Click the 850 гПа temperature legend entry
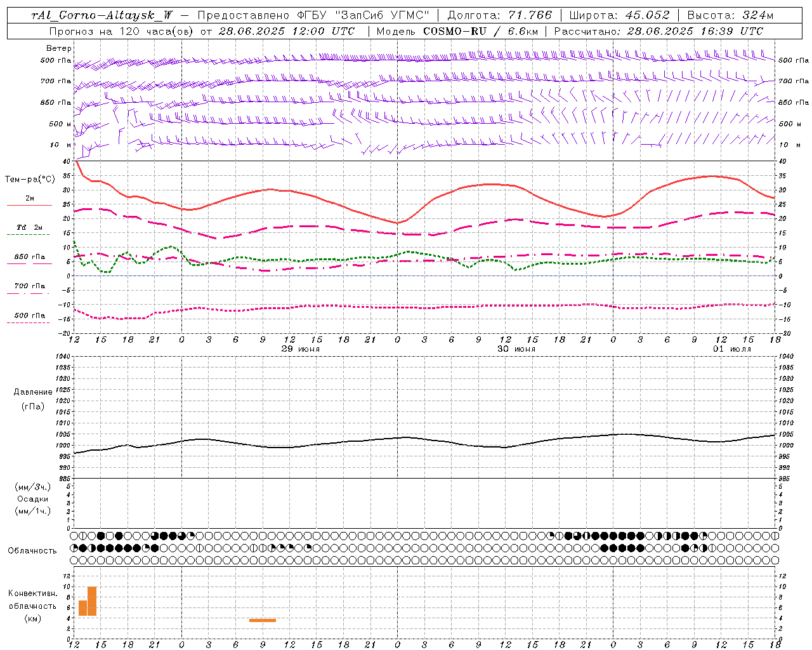The width and height of the screenshot is (812, 650). [x=29, y=257]
